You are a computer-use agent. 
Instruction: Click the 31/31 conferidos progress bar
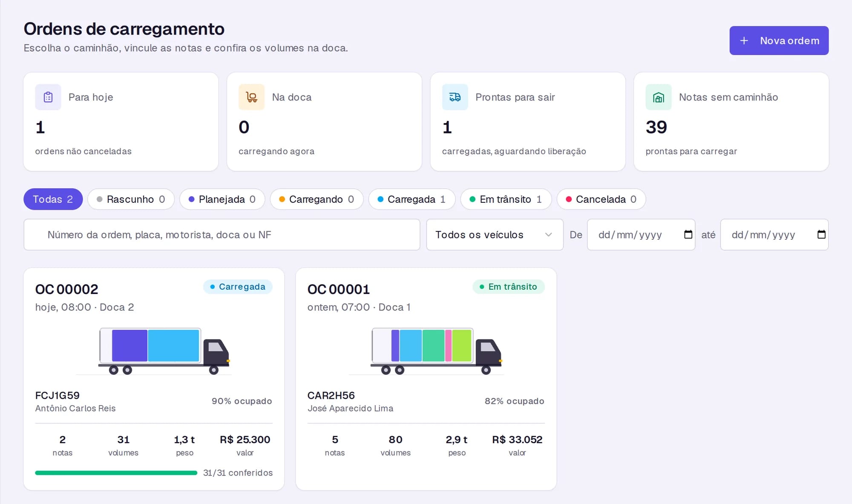click(116, 472)
